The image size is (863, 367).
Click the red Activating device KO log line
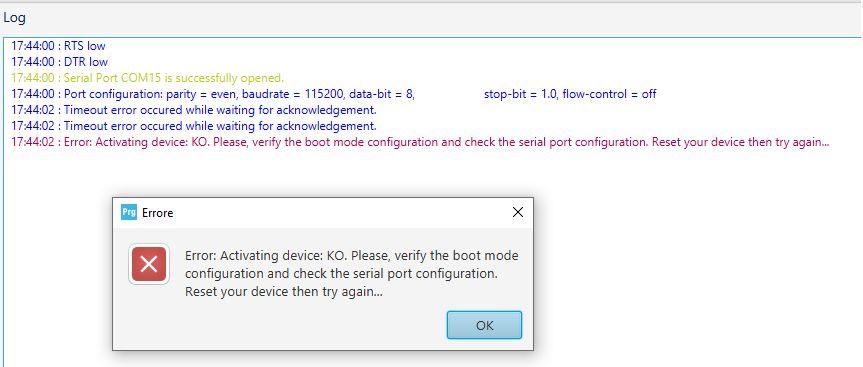(420, 142)
